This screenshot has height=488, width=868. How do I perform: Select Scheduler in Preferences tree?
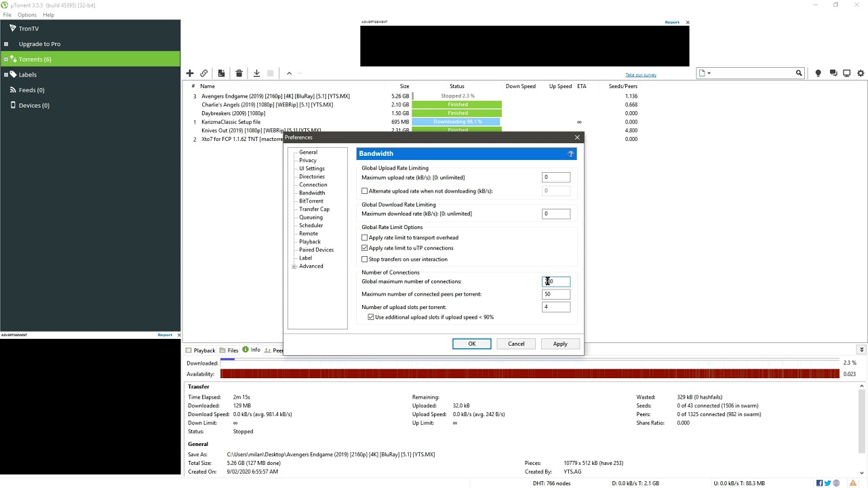pyautogui.click(x=311, y=226)
